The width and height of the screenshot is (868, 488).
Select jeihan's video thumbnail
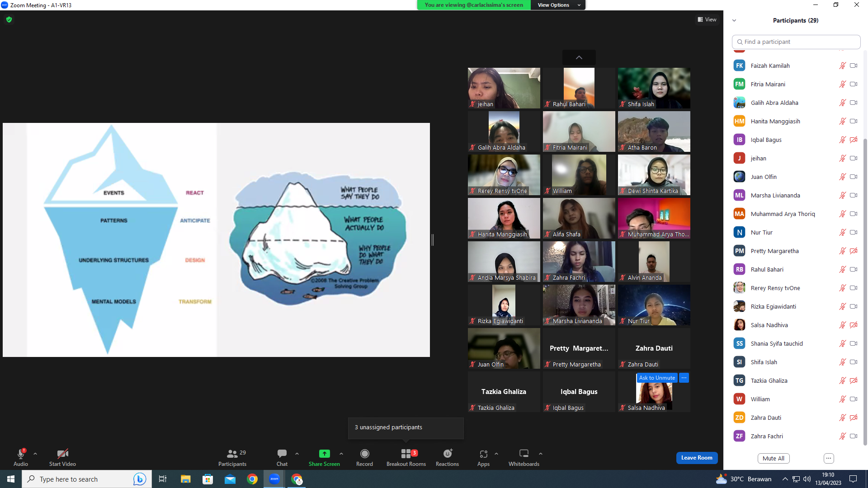504,88
